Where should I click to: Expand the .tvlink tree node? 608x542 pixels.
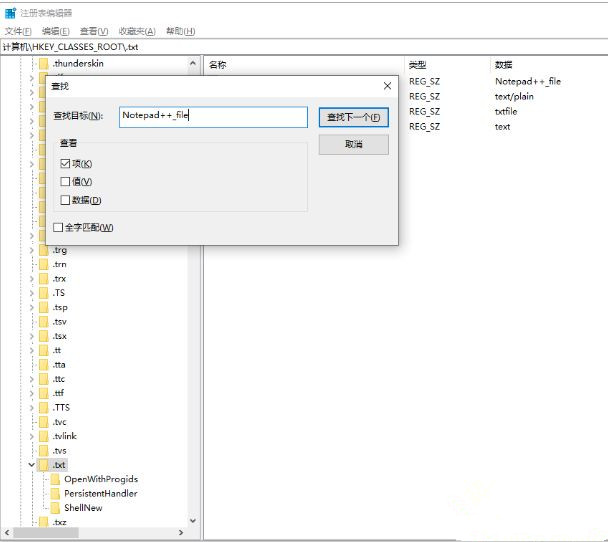click(x=31, y=436)
